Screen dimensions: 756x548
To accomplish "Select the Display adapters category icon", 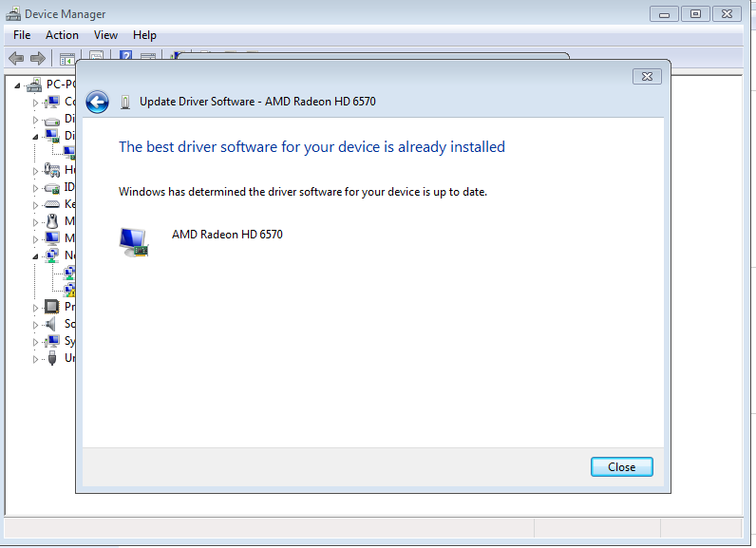I will click(x=52, y=136).
